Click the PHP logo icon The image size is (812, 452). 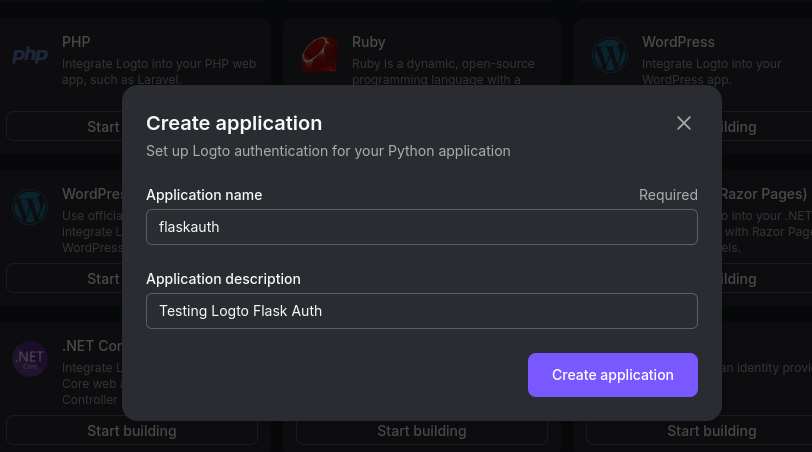click(30, 55)
